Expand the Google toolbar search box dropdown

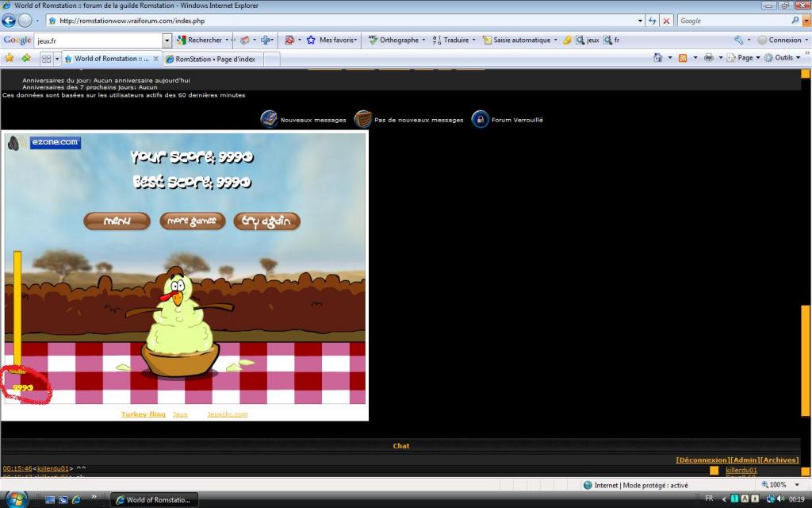tap(167, 40)
